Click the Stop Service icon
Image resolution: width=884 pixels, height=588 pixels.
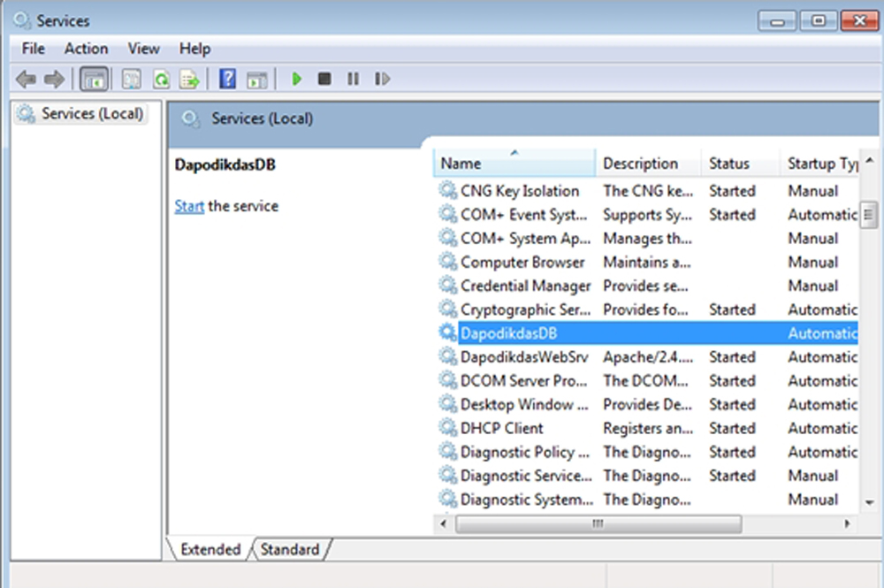coord(324,79)
